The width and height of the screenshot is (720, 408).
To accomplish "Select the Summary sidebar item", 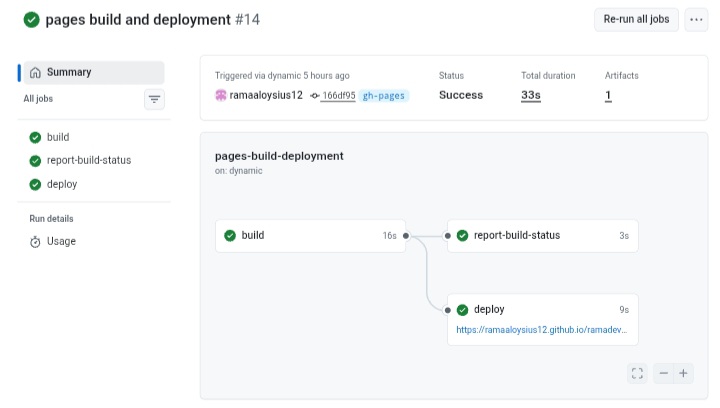I will pyautogui.click(x=94, y=73).
